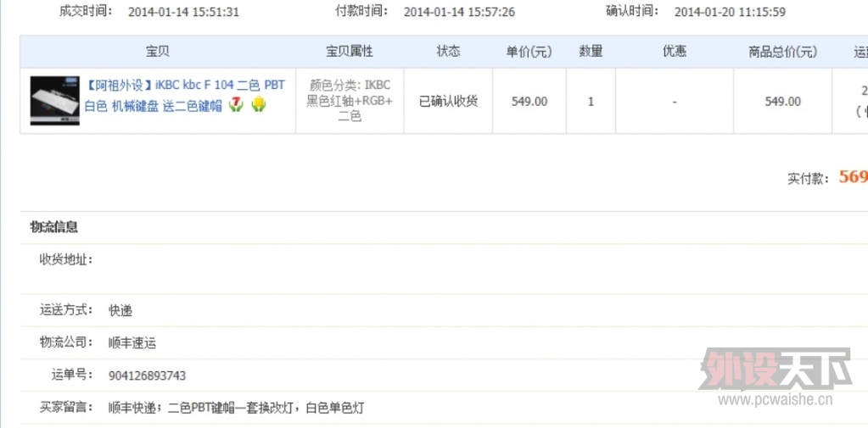Image resolution: width=868 pixels, height=428 pixels.
Task: Click the 顺丰速运 logistics company name
Action: pyautogui.click(x=132, y=343)
